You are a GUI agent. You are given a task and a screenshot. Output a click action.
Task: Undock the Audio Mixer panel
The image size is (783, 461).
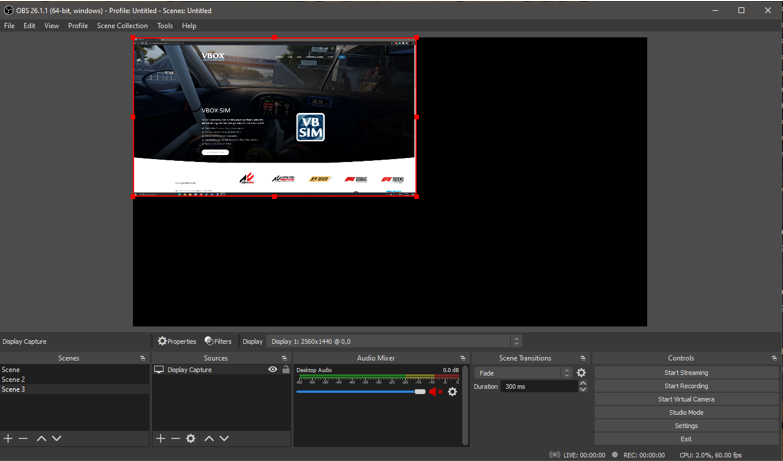pyautogui.click(x=462, y=358)
